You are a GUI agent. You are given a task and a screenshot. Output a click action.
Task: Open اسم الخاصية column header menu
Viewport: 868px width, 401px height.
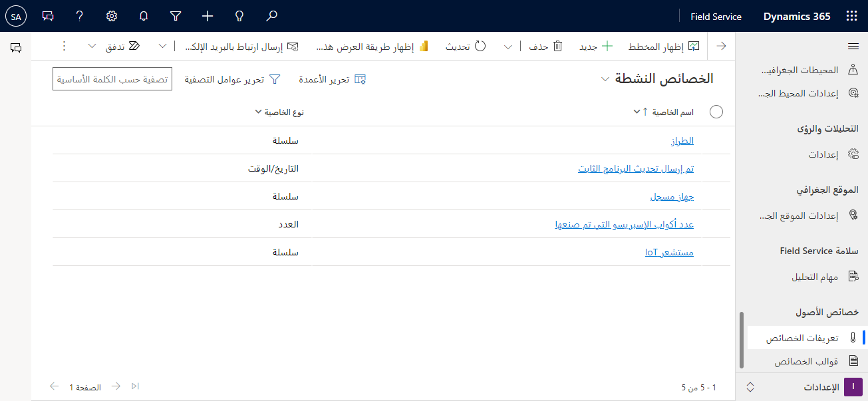click(664, 112)
